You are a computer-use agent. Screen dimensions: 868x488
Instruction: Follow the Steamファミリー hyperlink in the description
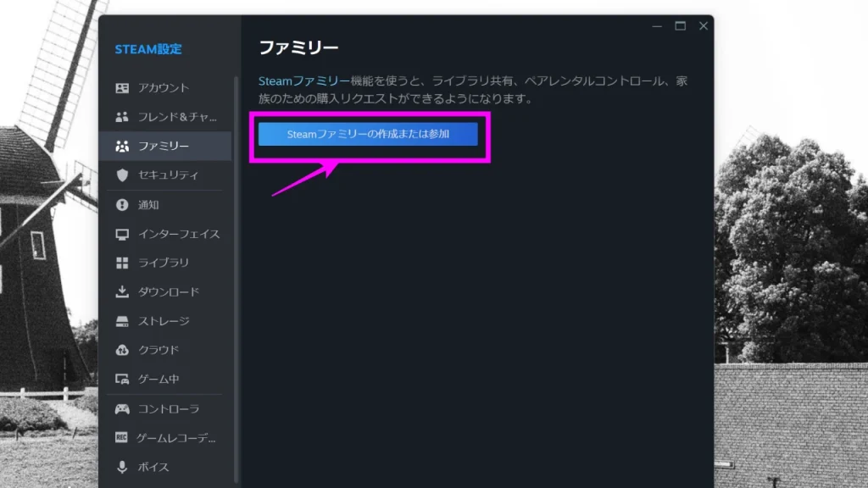[x=304, y=80]
